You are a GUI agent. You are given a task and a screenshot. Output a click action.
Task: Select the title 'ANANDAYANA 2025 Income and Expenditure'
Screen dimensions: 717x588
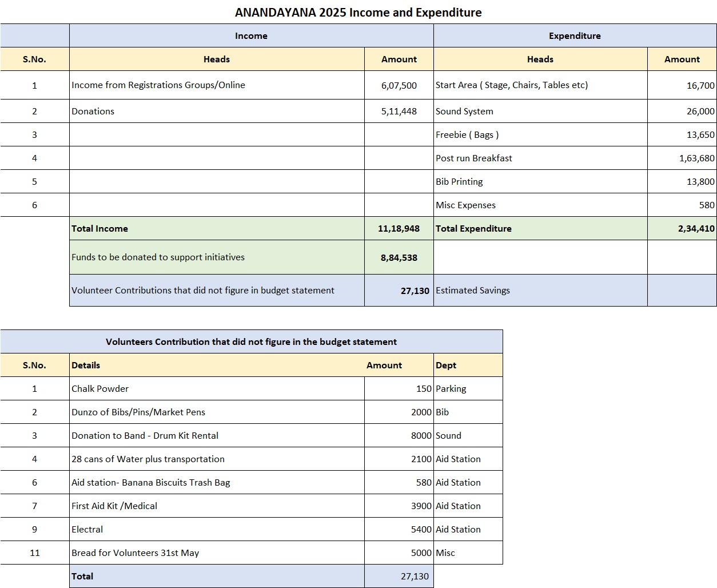tap(358, 12)
